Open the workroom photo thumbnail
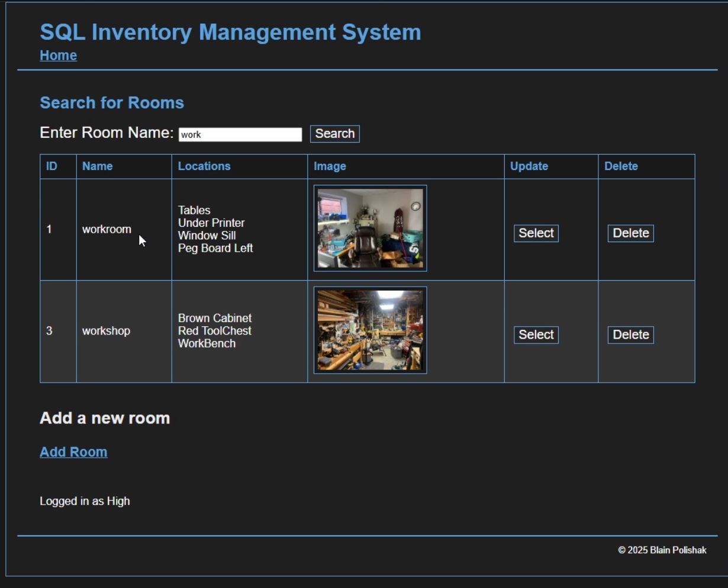 (x=370, y=229)
